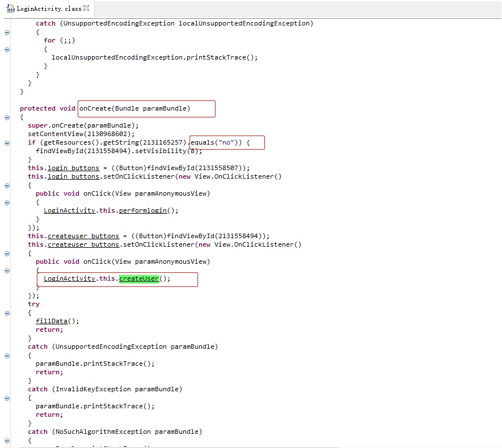Screen dimensions: 502x448
Task: Click the createuser_buttons field hyperlink
Action: [x=83, y=235]
